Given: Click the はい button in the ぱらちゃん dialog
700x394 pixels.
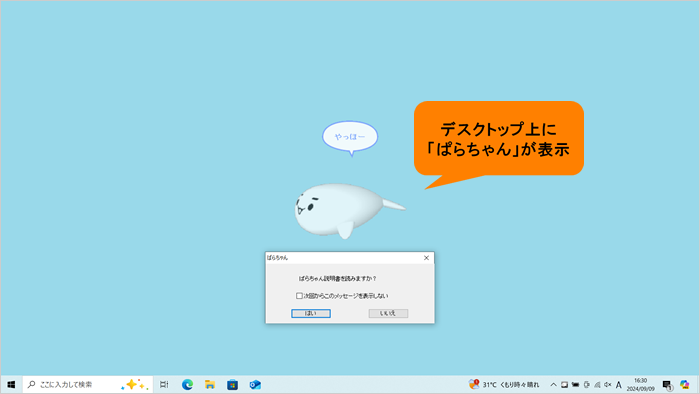Looking at the screenshot, I should click(311, 313).
